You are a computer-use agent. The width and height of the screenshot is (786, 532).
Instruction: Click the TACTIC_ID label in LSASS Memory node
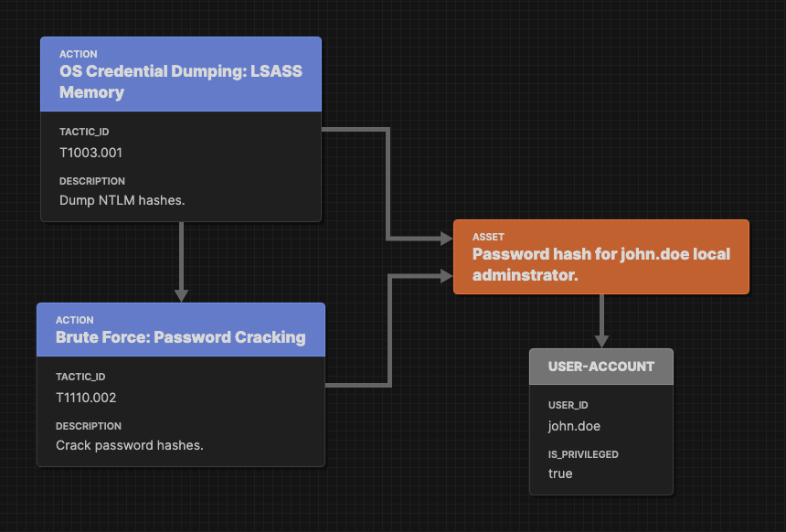pos(84,132)
